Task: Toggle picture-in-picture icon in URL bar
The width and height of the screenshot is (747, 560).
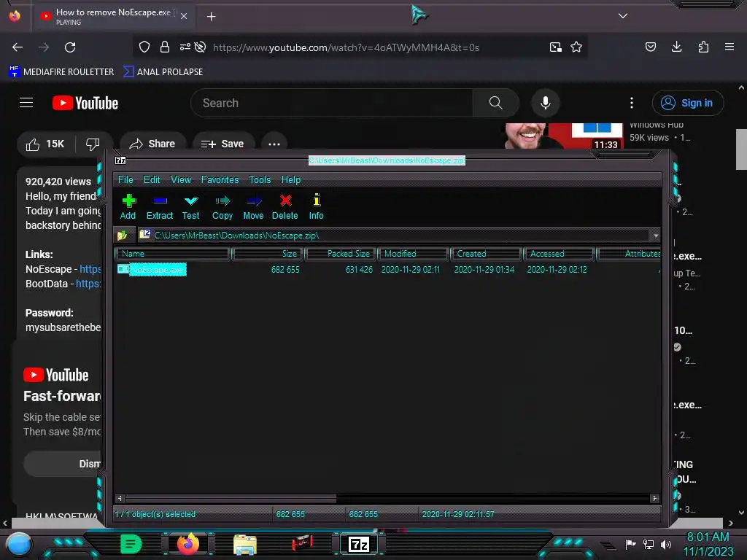Action: click(555, 47)
